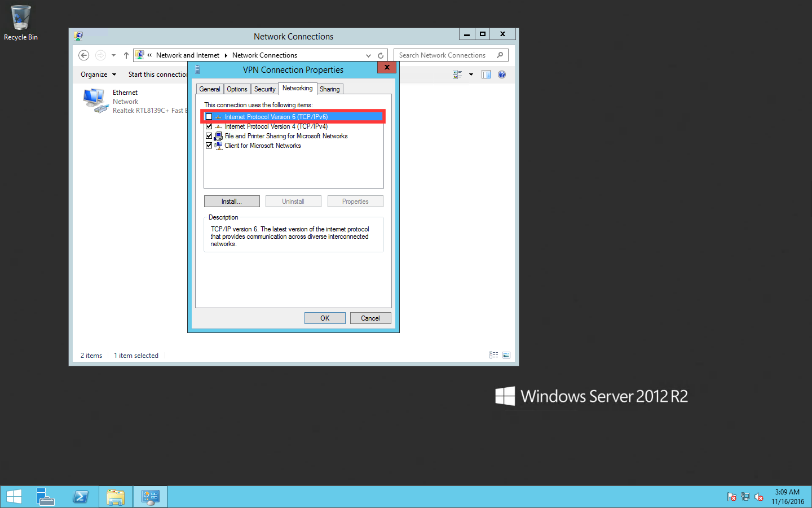This screenshot has height=508, width=812.
Task: Click Cancel in VPN Connection Properties
Action: point(370,318)
